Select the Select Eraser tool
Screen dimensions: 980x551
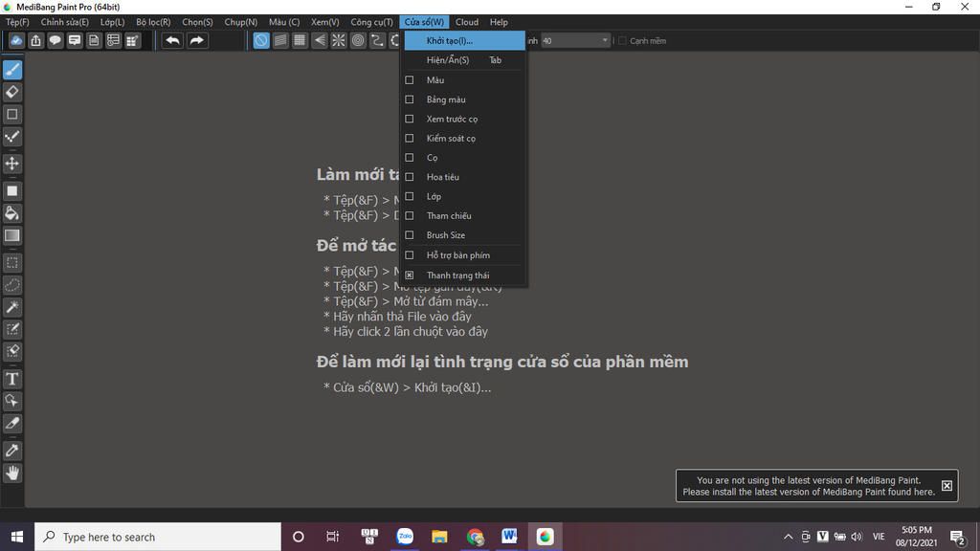pyautogui.click(x=11, y=351)
